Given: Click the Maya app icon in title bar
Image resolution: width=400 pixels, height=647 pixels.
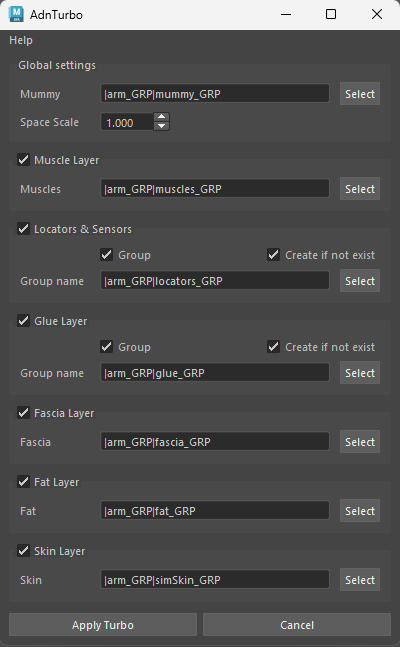Looking at the screenshot, I should (16, 14).
